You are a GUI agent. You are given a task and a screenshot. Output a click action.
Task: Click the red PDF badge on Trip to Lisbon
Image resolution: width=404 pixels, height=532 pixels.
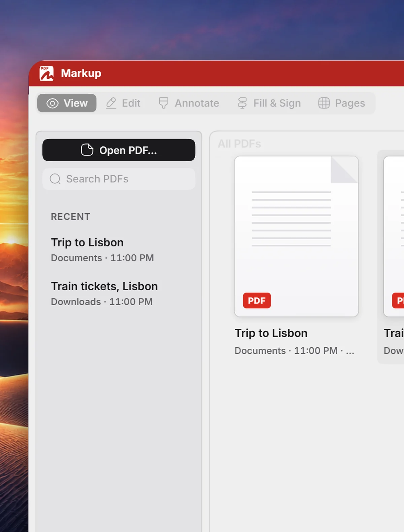[x=257, y=301]
